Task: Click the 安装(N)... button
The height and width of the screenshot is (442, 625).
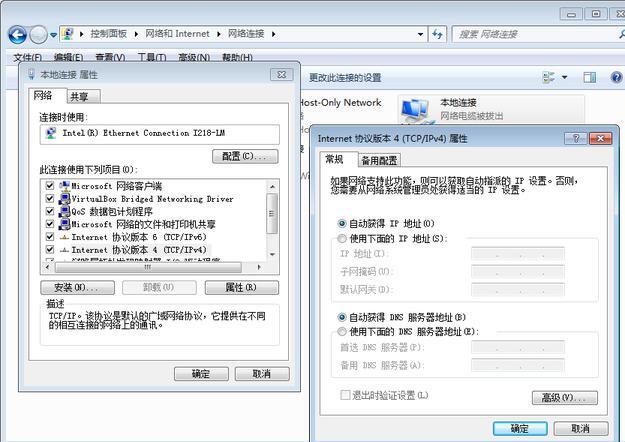Action: (77, 287)
